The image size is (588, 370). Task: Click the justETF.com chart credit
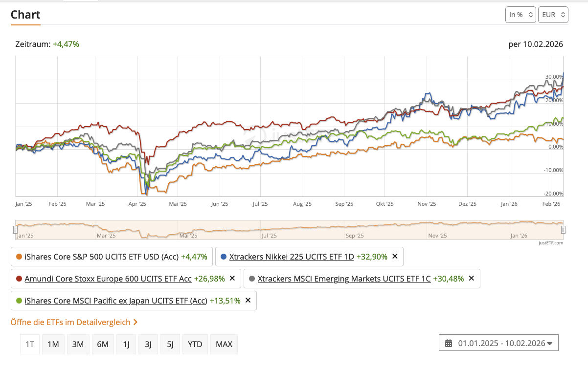click(x=551, y=242)
